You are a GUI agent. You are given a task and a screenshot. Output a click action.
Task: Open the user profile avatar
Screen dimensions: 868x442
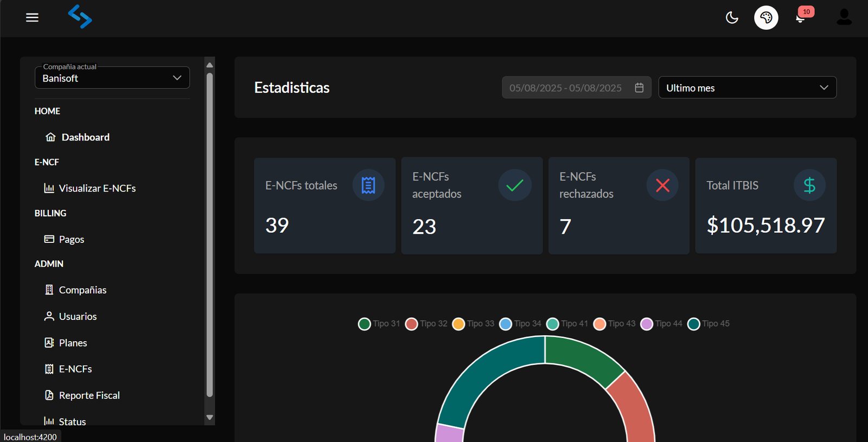click(844, 17)
